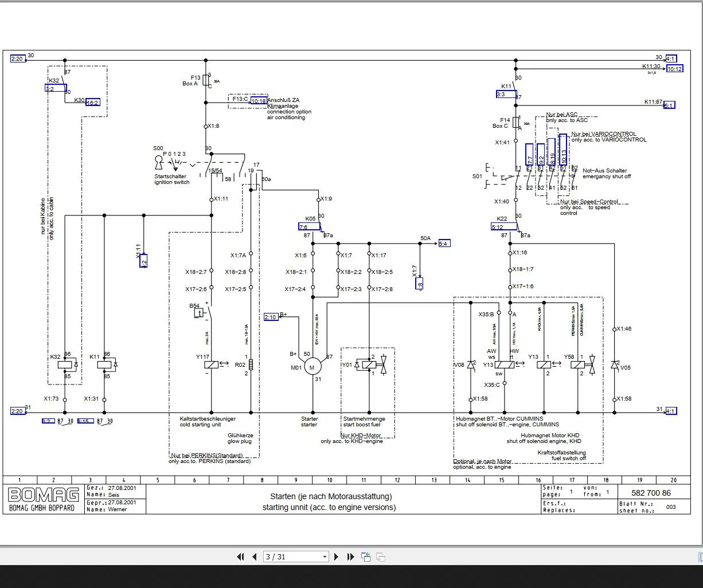The image size is (703, 588).
Task: Open the page number dropdown arrow
Action: coord(325,556)
